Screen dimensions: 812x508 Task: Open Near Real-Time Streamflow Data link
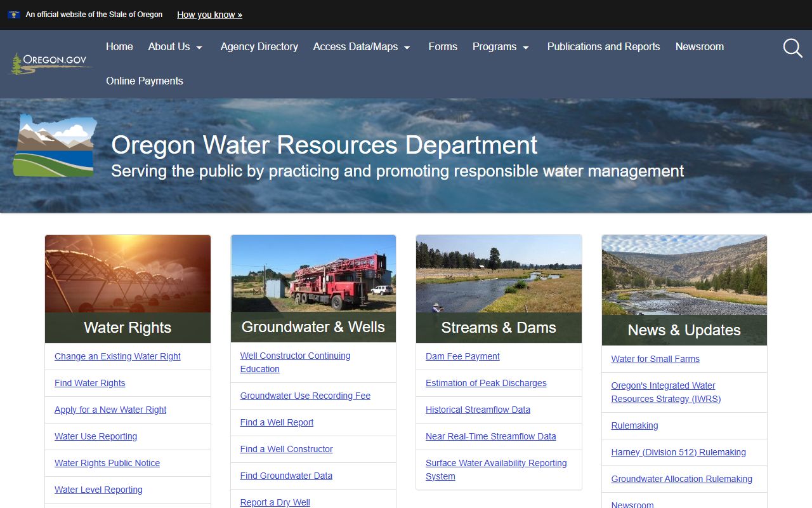[x=490, y=436]
